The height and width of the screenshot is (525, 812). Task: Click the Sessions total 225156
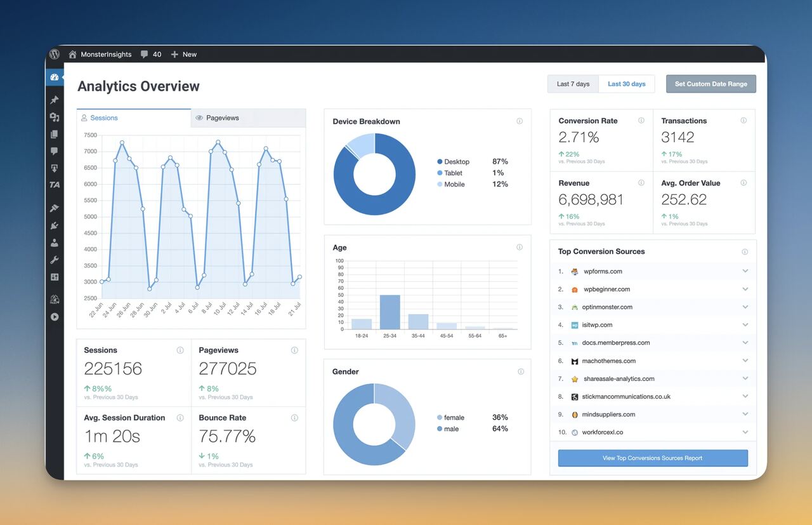[113, 369]
